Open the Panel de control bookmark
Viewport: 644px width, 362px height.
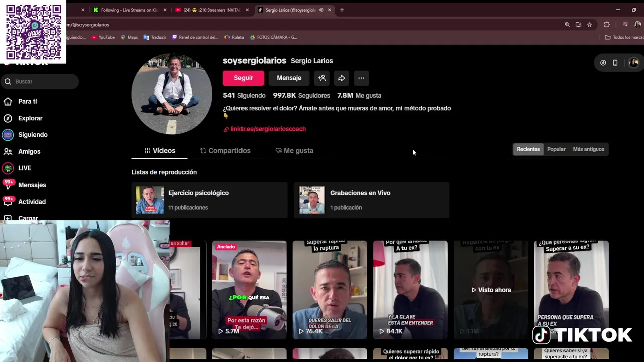[195, 37]
